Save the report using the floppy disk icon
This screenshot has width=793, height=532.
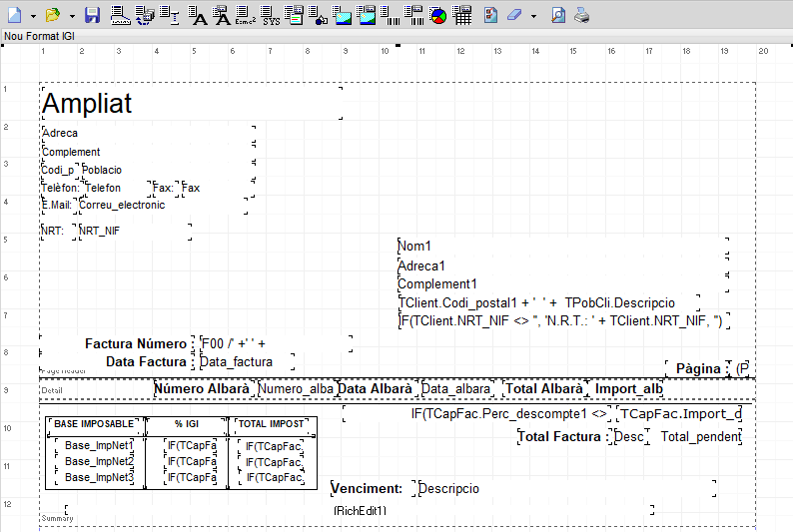pos(92,15)
